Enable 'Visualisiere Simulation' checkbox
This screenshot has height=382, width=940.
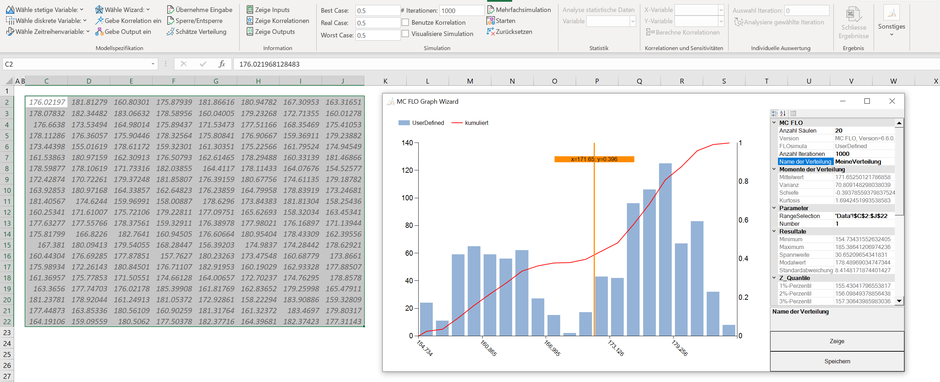click(x=405, y=34)
